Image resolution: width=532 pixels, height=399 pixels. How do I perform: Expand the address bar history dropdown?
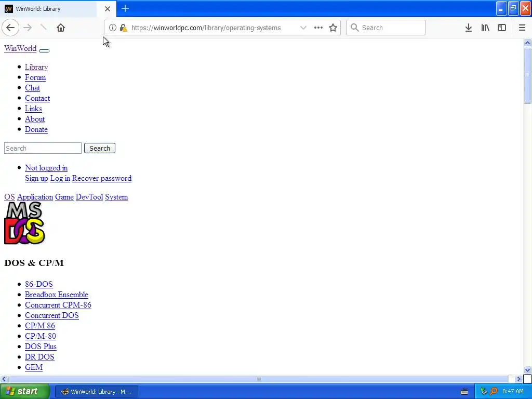(303, 28)
